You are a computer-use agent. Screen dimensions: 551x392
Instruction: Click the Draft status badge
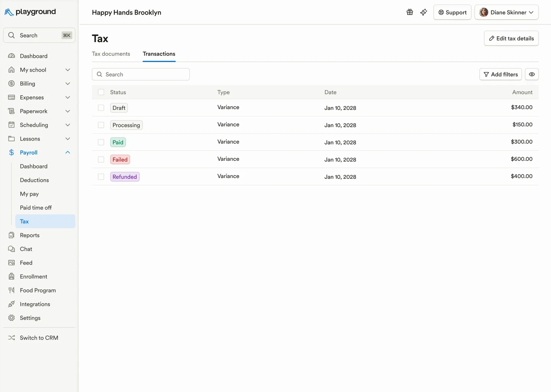pos(119,108)
